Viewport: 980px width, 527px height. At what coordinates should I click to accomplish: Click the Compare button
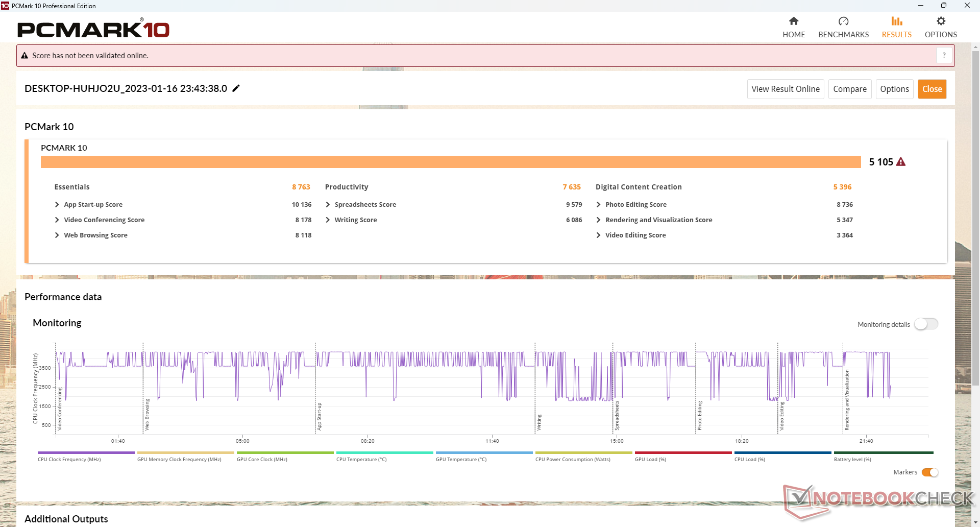(x=849, y=89)
